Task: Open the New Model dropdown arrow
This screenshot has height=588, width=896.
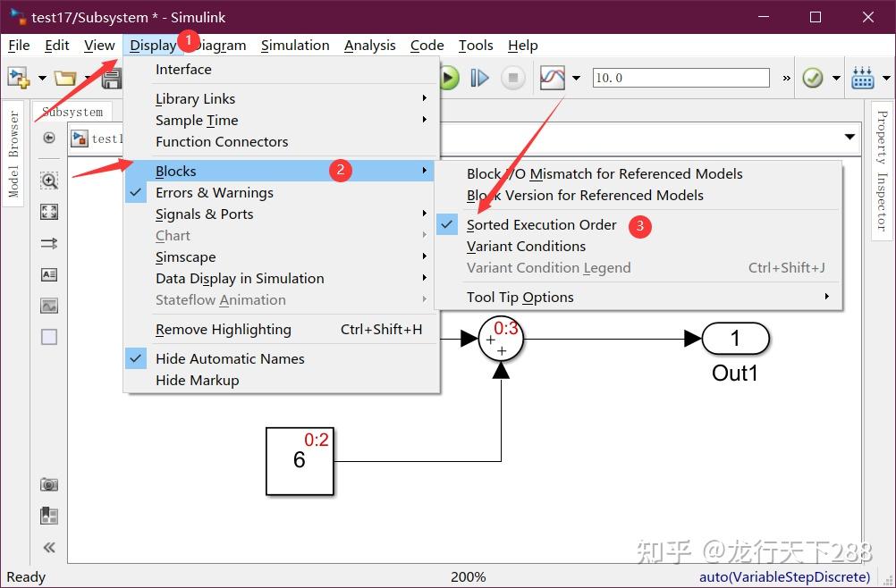Action: tap(42, 78)
